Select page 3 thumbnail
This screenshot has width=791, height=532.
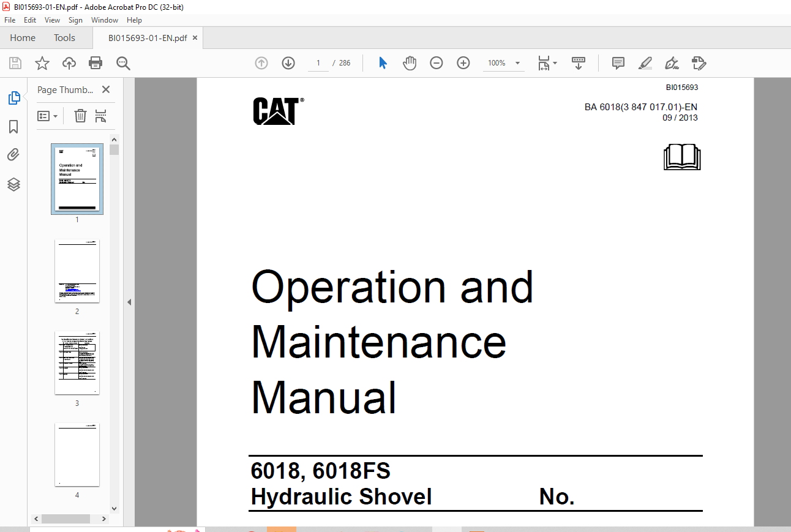coord(77,363)
